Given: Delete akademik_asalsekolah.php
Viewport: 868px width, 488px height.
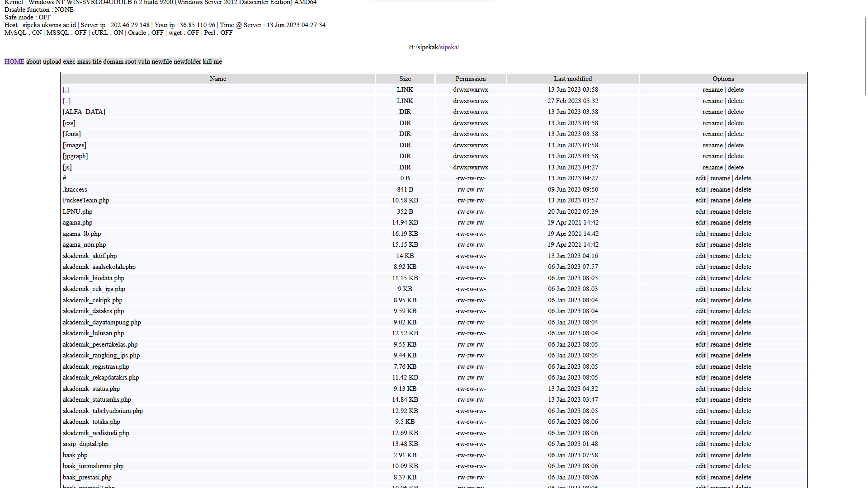Looking at the screenshot, I should [x=743, y=267].
